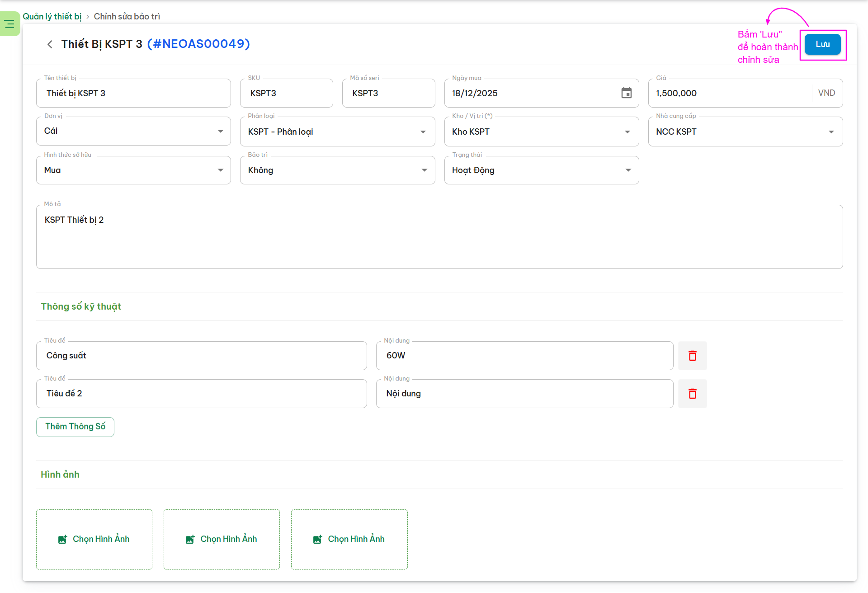The width and height of the screenshot is (868, 593).
Task: Delete the Công suất specification row
Action: click(692, 356)
